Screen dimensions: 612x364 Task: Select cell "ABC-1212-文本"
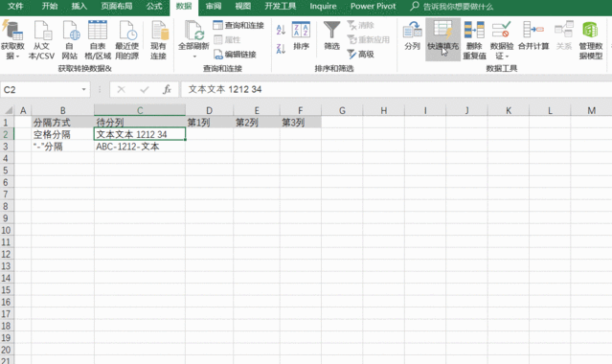coord(140,147)
